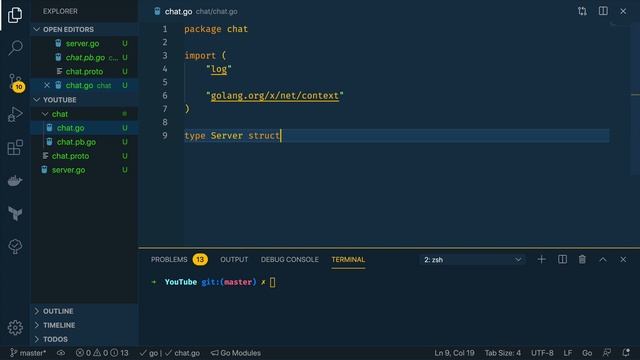The width and height of the screenshot is (640, 360).
Task: Click Open Changes compare icon in editor
Action: 582,11
